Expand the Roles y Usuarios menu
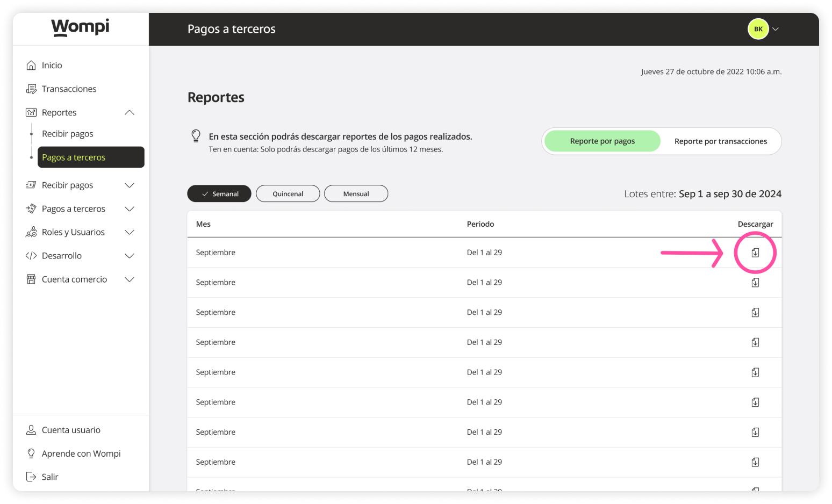The width and height of the screenshot is (832, 504). click(x=129, y=232)
